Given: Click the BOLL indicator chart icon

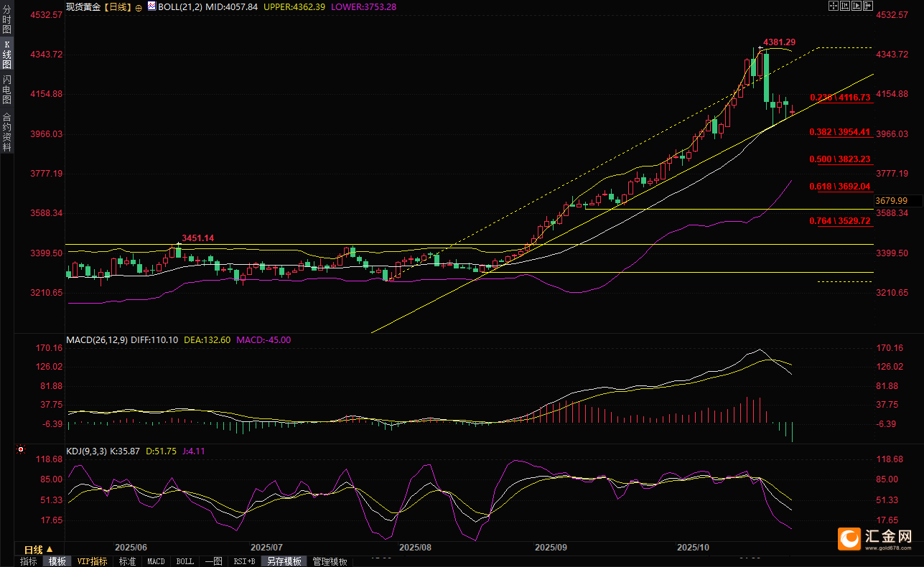Looking at the screenshot, I should tap(151, 6).
